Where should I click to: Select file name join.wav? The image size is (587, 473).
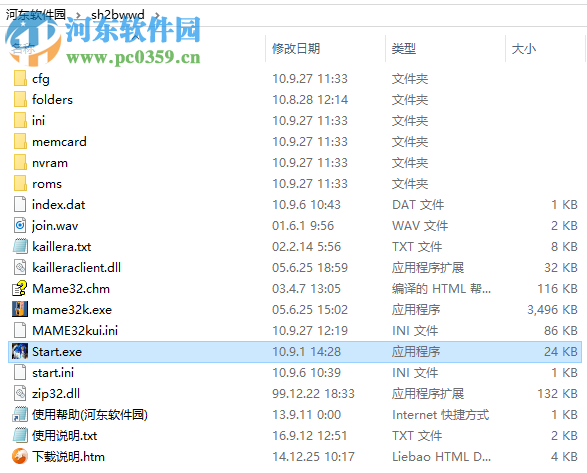(55, 226)
